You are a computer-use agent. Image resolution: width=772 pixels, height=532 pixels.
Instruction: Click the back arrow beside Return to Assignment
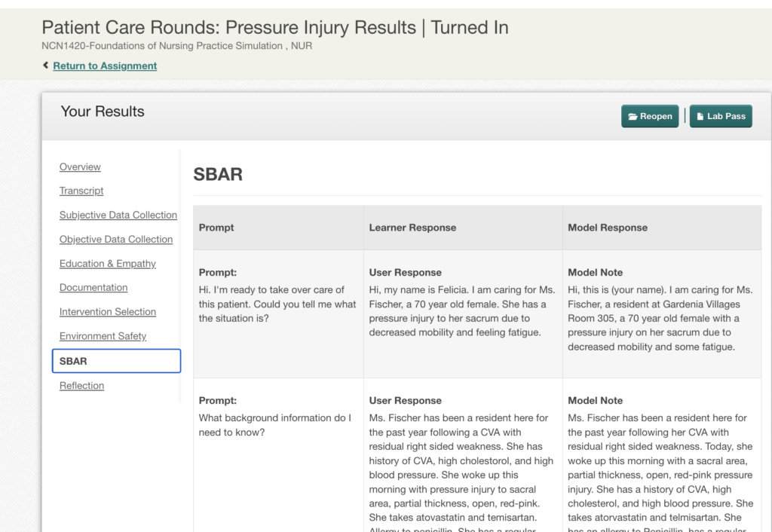point(45,65)
